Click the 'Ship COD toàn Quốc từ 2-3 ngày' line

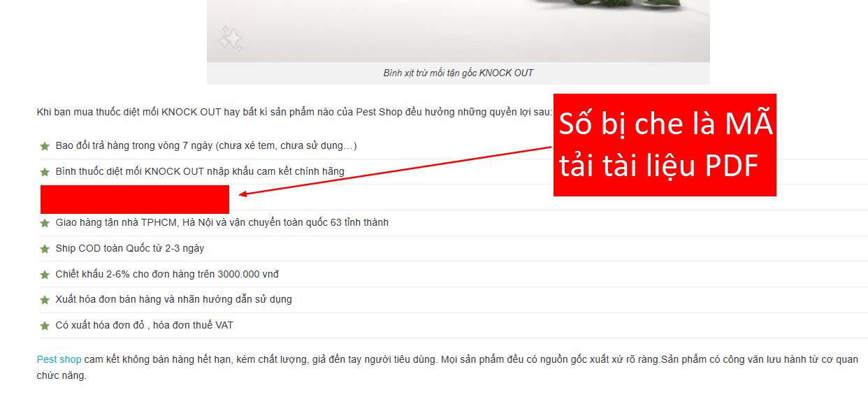pyautogui.click(x=129, y=248)
